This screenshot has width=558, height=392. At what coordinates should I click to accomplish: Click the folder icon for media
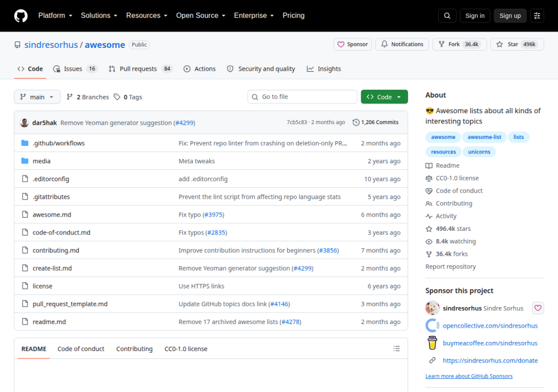[25, 161]
